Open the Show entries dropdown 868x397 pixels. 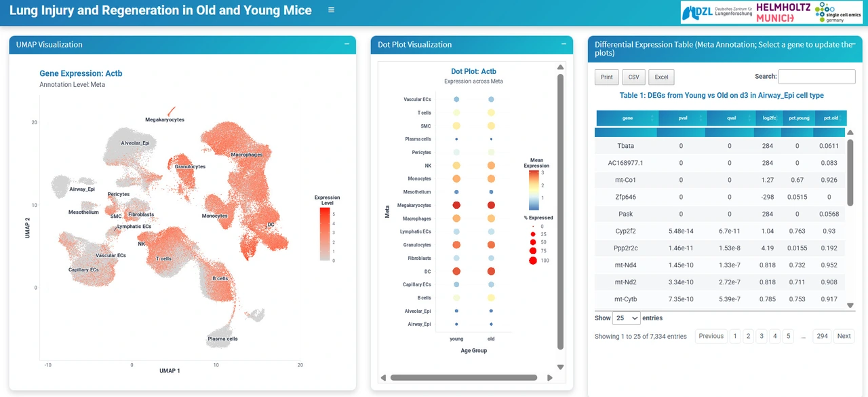pyautogui.click(x=626, y=318)
